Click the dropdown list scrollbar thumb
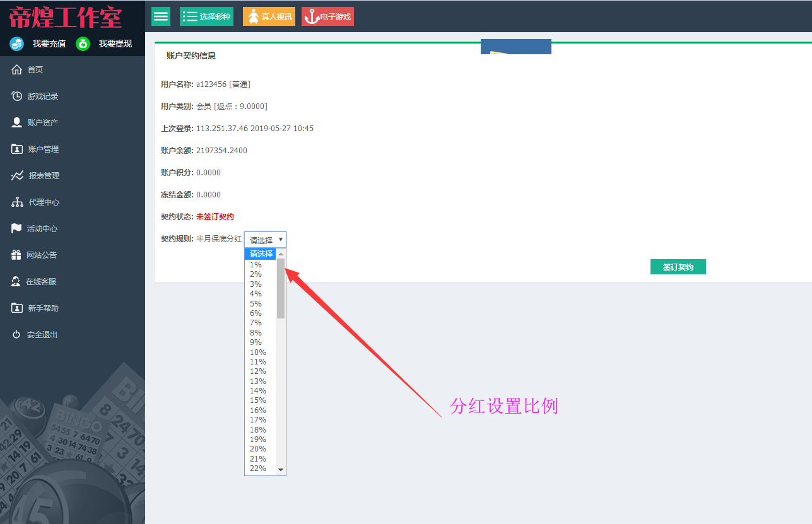Image resolution: width=812 pixels, height=524 pixels. coord(281,288)
